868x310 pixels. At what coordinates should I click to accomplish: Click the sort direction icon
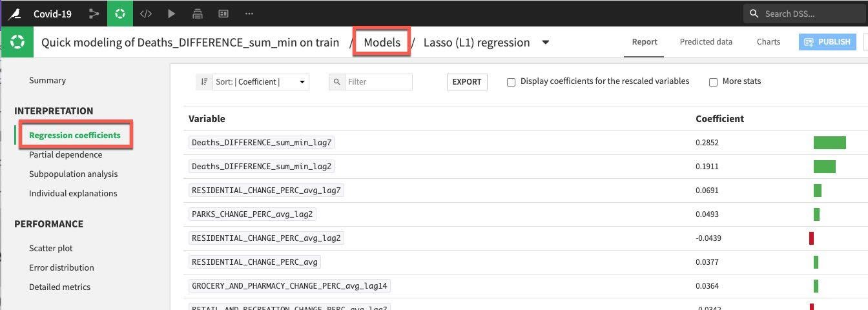pyautogui.click(x=204, y=82)
